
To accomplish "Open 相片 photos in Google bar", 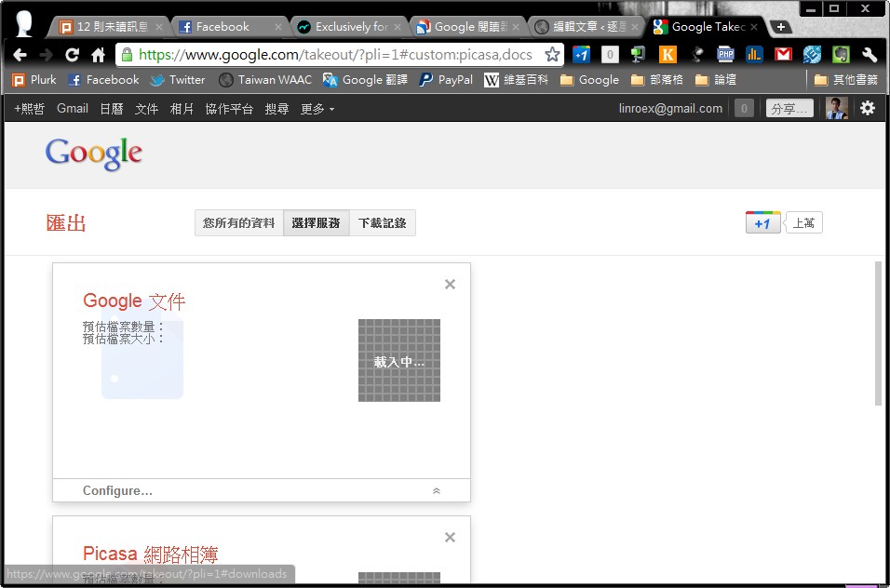I will click(182, 108).
